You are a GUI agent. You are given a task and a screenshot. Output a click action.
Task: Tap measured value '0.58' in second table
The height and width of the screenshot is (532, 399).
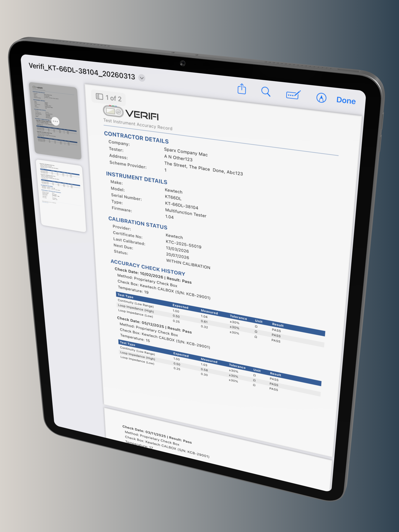pos(204,369)
